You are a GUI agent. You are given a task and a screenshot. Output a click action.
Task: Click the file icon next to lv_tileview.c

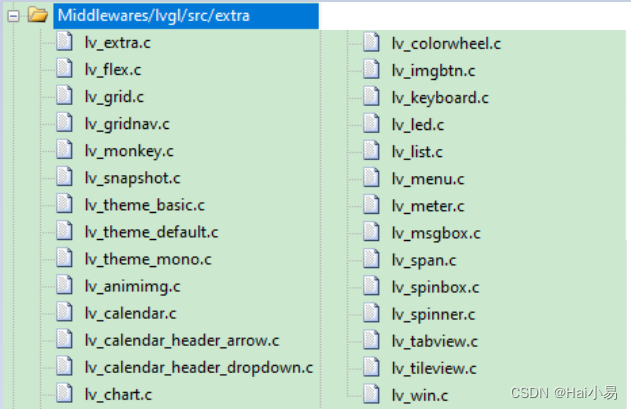click(371, 367)
